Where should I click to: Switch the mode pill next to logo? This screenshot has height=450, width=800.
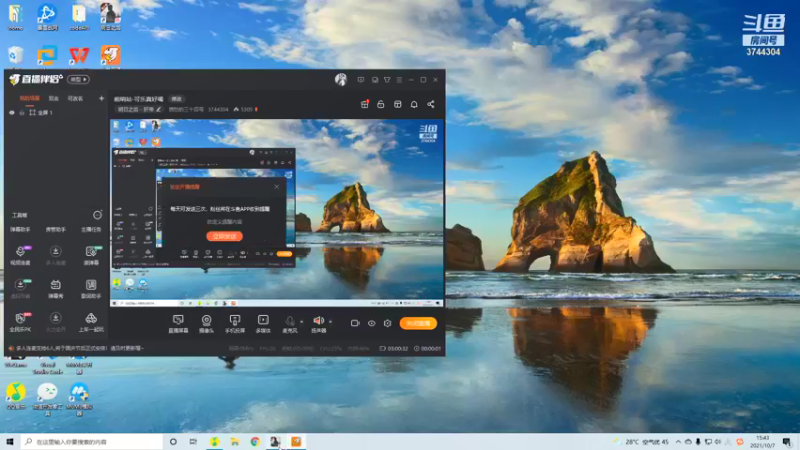[79, 80]
